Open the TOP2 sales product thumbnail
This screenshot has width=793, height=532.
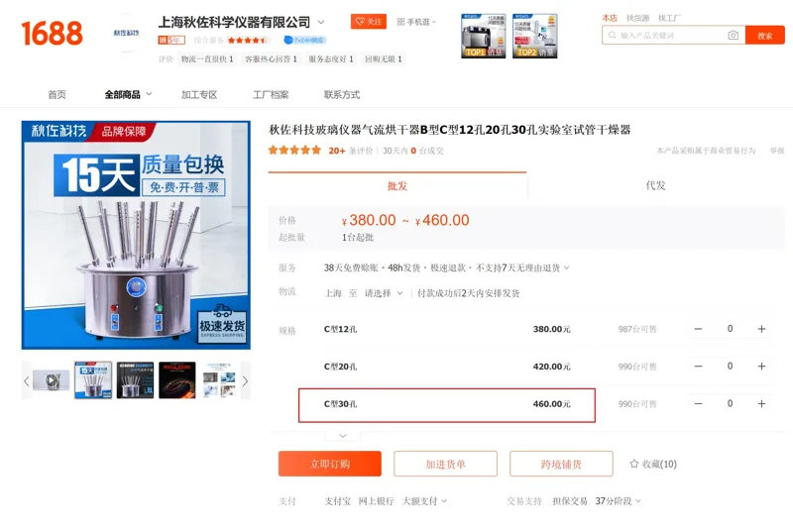534,36
